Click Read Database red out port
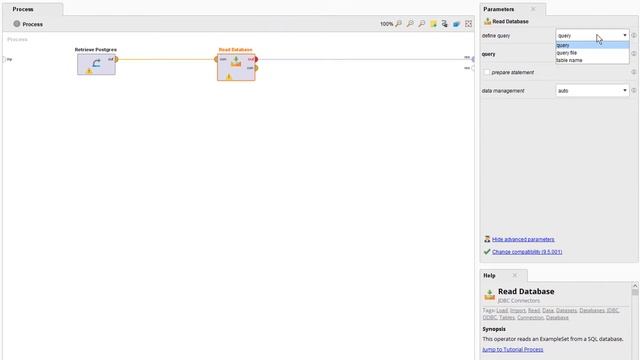 point(256,59)
